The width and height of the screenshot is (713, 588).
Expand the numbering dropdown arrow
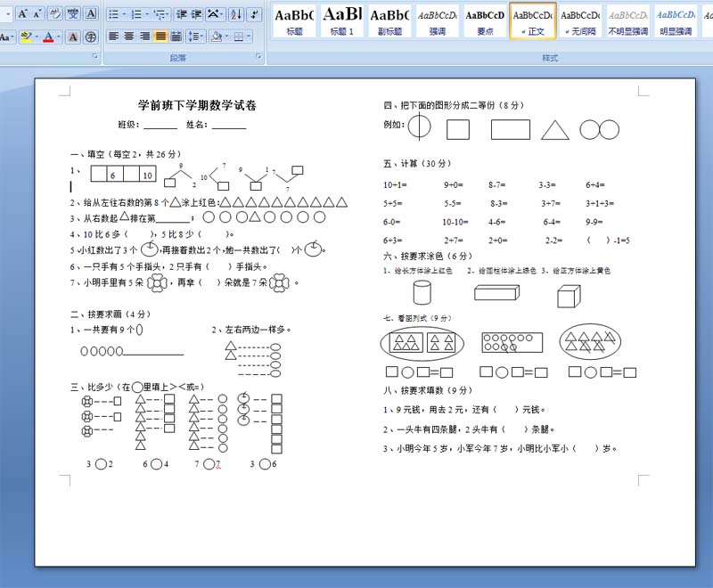[x=146, y=15]
